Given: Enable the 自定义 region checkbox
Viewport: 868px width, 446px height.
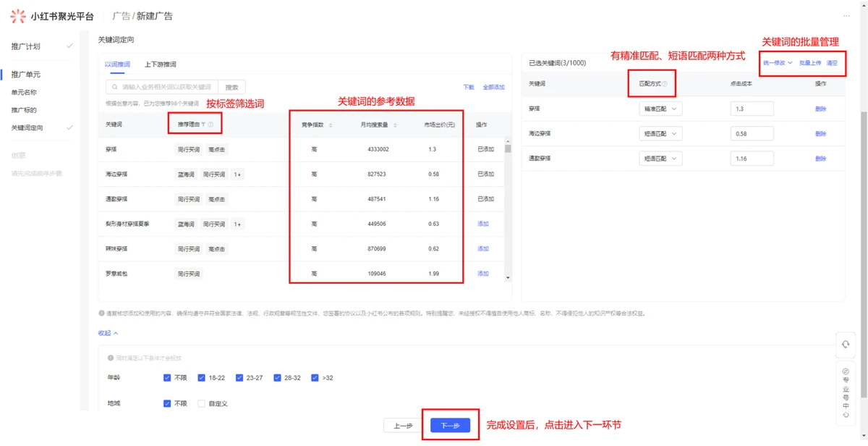Looking at the screenshot, I should click(x=202, y=403).
